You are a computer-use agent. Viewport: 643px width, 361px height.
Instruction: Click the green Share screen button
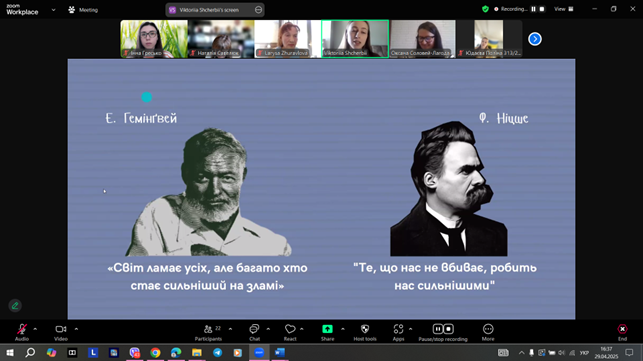coord(327,332)
